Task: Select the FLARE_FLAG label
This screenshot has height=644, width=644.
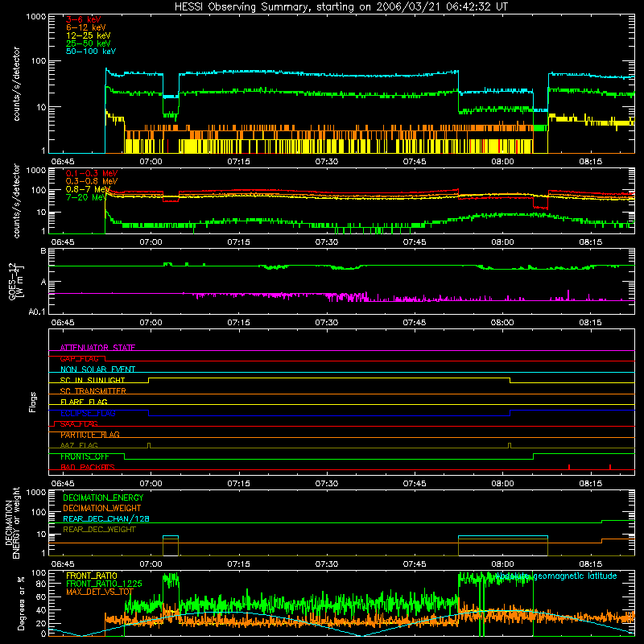Action: (84, 402)
